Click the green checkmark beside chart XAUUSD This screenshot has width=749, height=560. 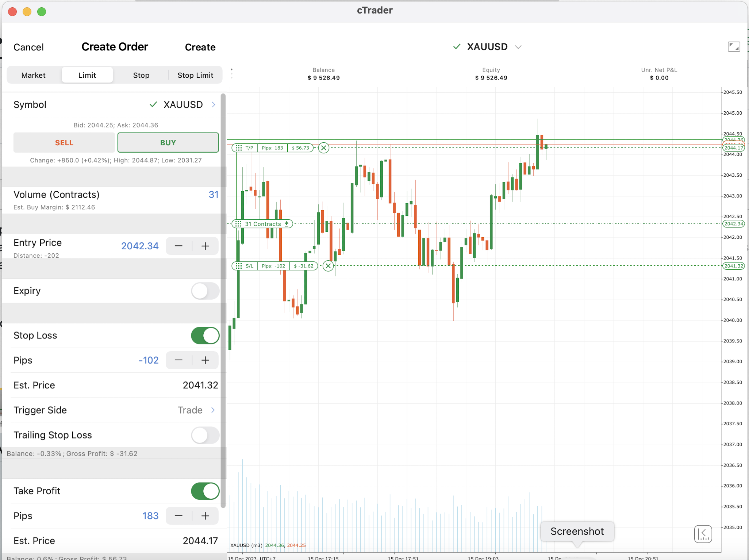pyautogui.click(x=457, y=47)
